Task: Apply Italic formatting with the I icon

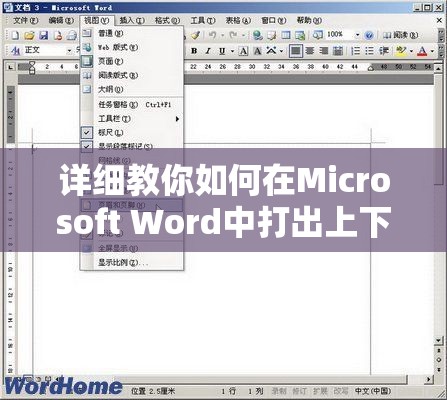Action: click(208, 51)
